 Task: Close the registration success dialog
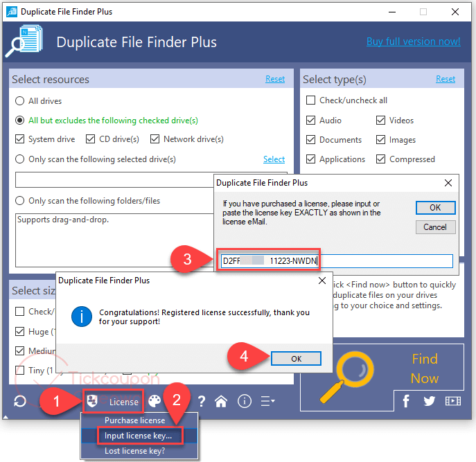point(322,281)
